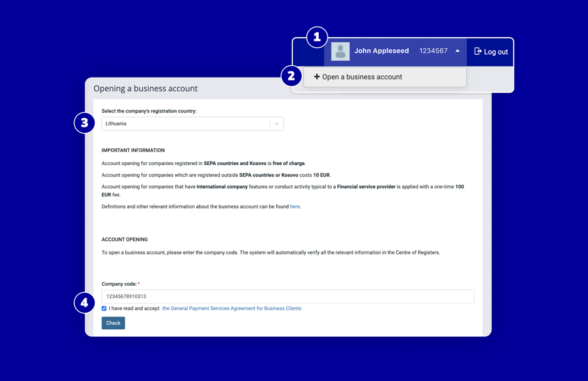Click inside the company code input field
This screenshot has width=588, height=381.
tap(288, 296)
